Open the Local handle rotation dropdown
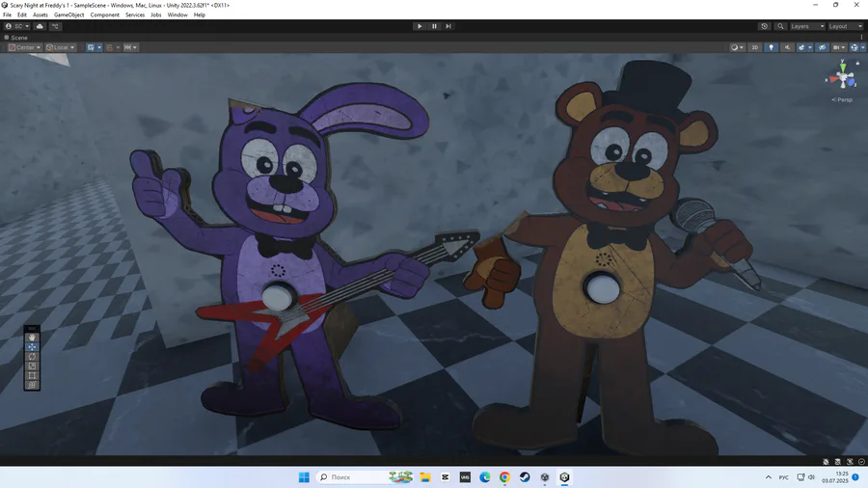868x488 pixels. tap(61, 47)
